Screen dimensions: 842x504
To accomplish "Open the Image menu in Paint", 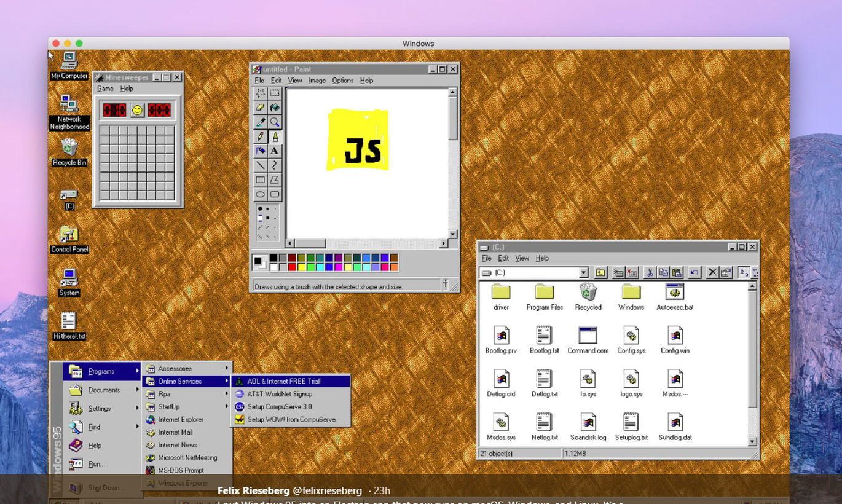I will [317, 81].
